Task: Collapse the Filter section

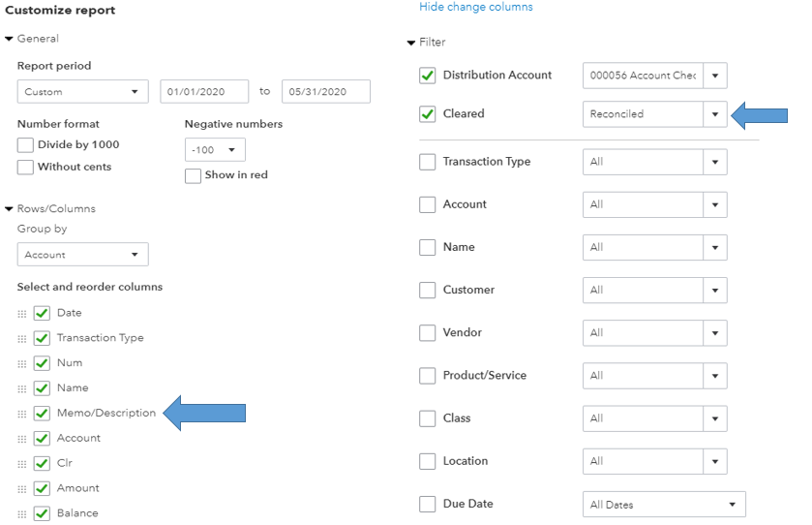Action: pyautogui.click(x=411, y=43)
